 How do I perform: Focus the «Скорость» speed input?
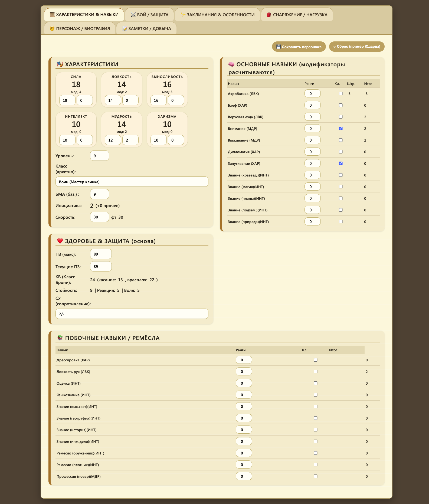pos(100,217)
